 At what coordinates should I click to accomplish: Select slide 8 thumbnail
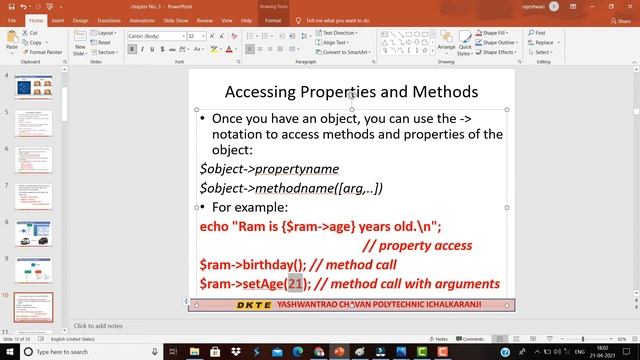pyautogui.click(x=33, y=233)
